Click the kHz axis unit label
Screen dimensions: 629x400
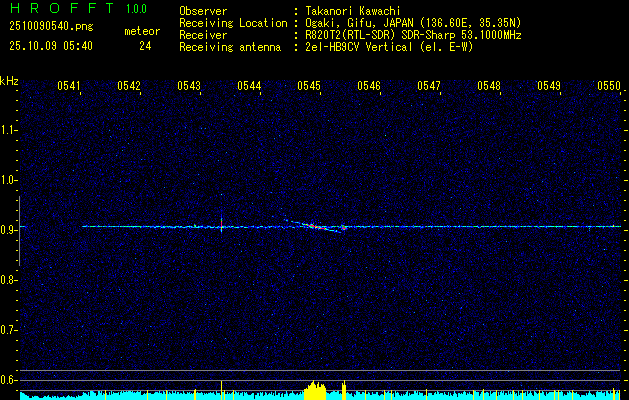click(9, 81)
